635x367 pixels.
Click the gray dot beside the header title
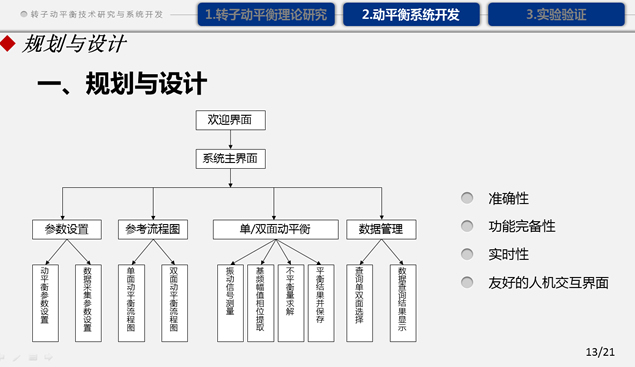24,14
